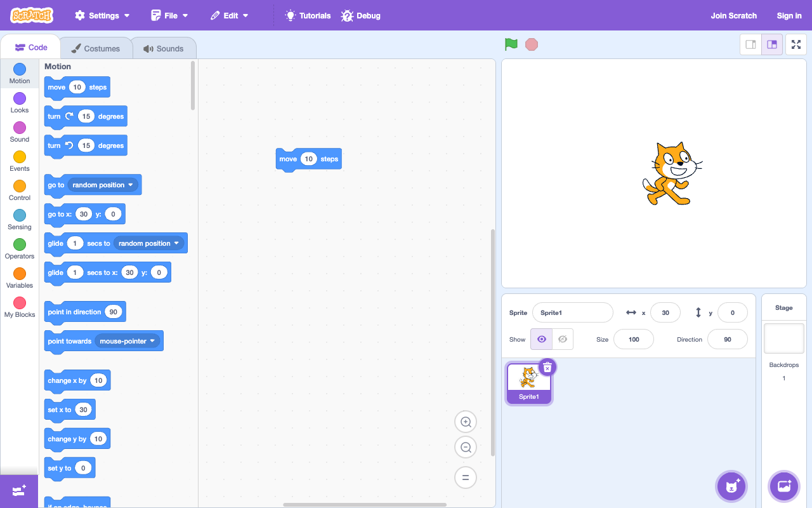
Task: Open the Sensing block category
Action: click(x=20, y=220)
